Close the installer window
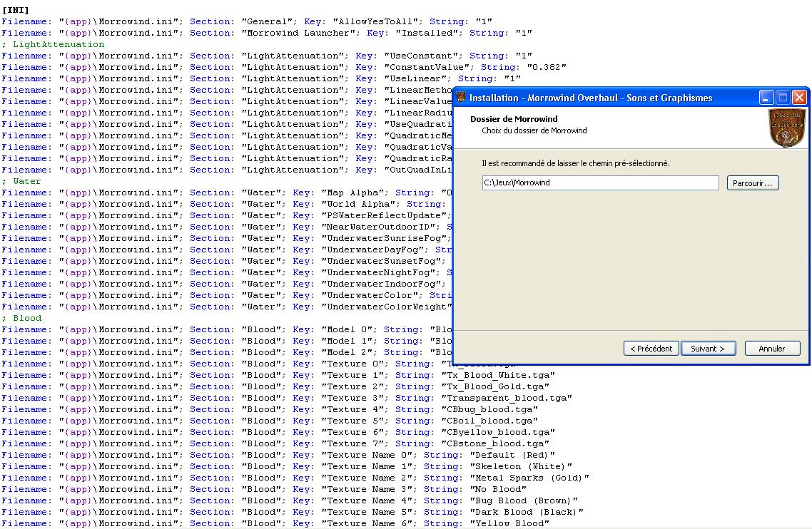The height and width of the screenshot is (529, 812). click(x=800, y=97)
